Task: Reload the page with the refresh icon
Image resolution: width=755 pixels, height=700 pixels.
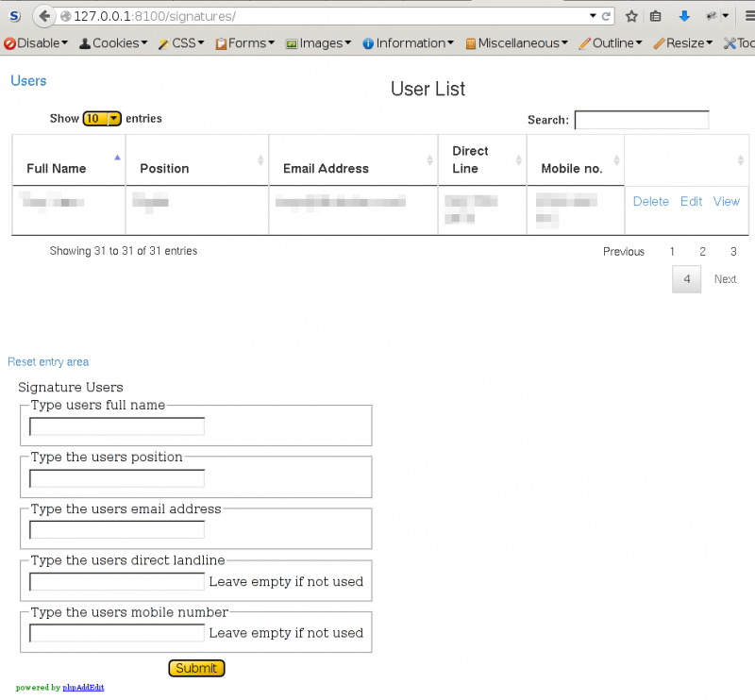Action: click(607, 16)
